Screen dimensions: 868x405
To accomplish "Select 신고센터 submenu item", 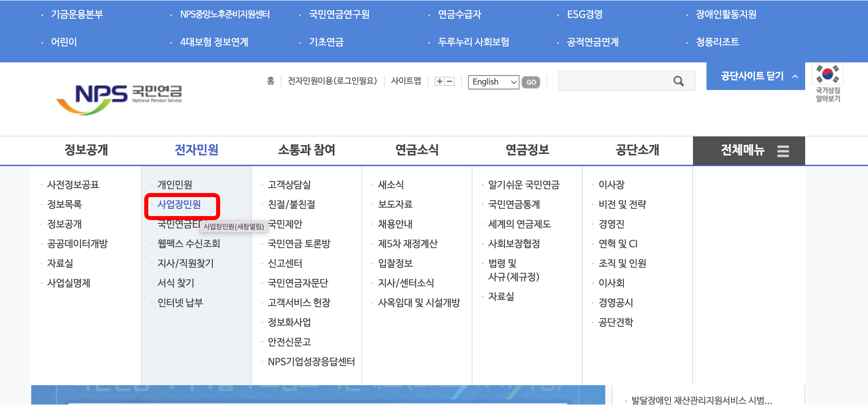I will pos(285,263).
